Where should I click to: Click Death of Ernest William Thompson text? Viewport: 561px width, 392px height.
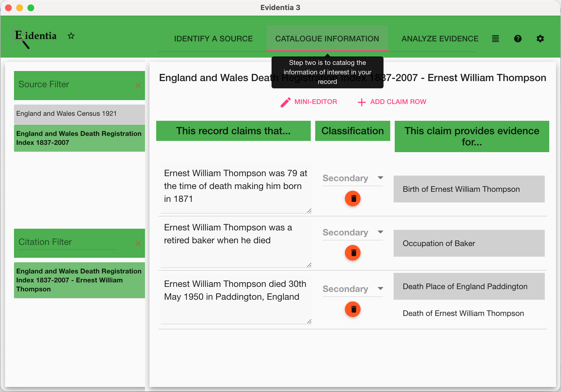(x=463, y=313)
